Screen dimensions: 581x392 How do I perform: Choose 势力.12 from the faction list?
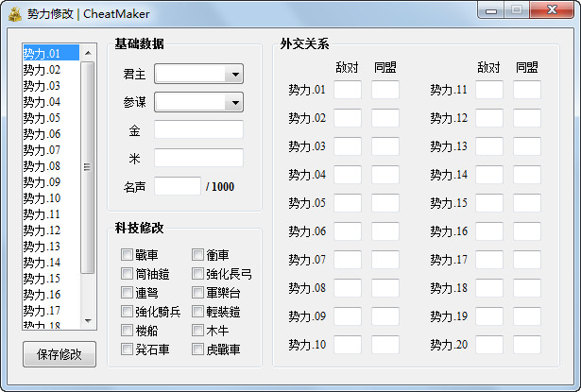42,230
